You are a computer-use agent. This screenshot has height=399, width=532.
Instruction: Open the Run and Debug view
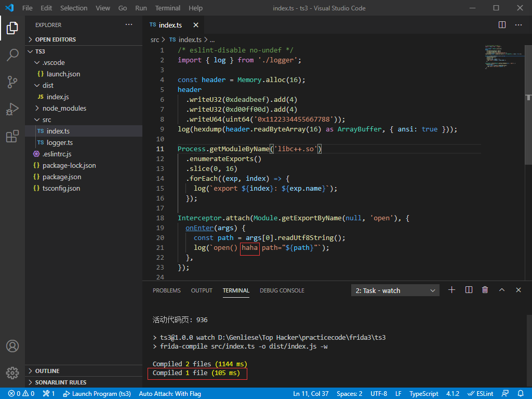12,110
